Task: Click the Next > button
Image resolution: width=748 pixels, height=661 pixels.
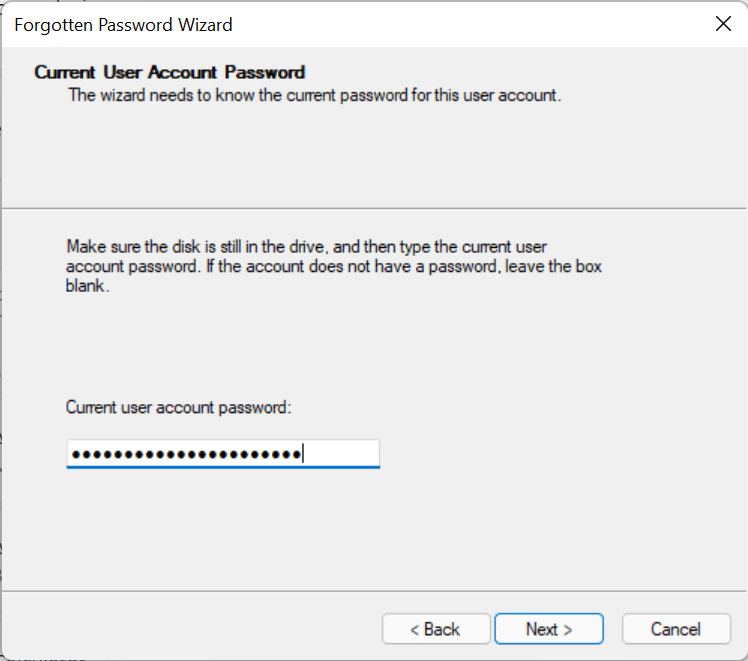Action: (549, 629)
